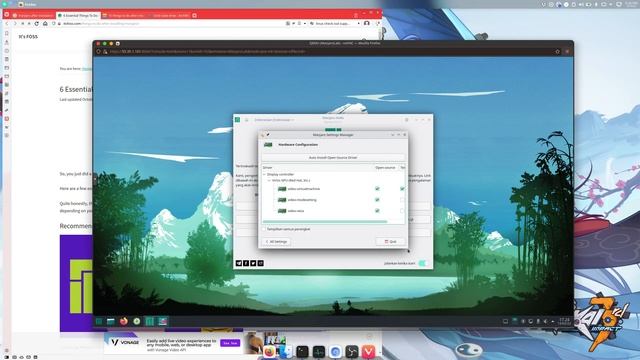Click the Hardware Configuration card icon

click(x=268, y=144)
